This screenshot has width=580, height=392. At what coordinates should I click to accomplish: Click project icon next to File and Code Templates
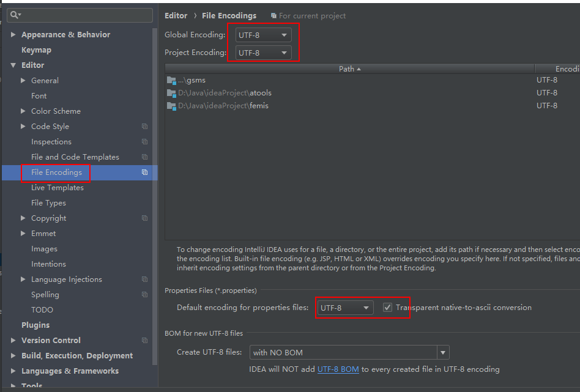point(144,157)
